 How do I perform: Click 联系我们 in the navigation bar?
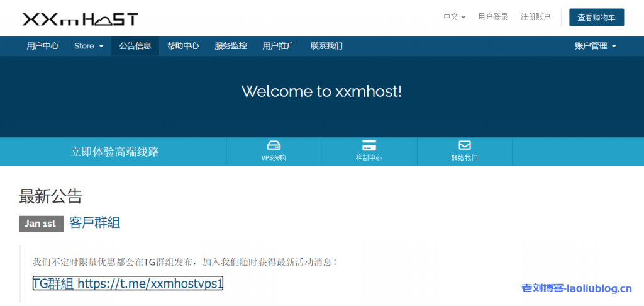click(x=326, y=46)
